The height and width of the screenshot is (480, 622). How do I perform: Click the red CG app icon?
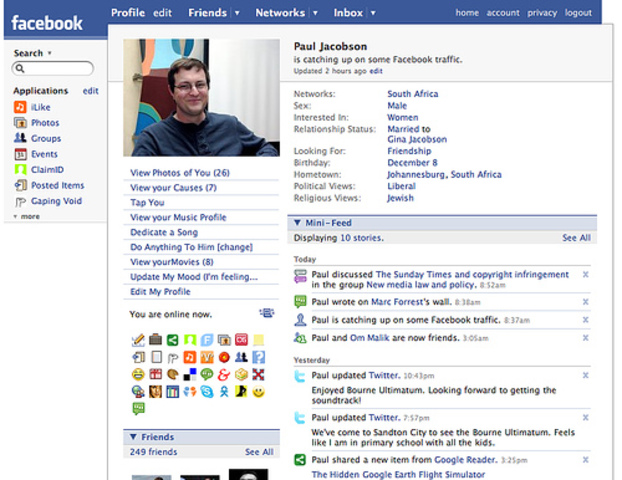[x=241, y=340]
